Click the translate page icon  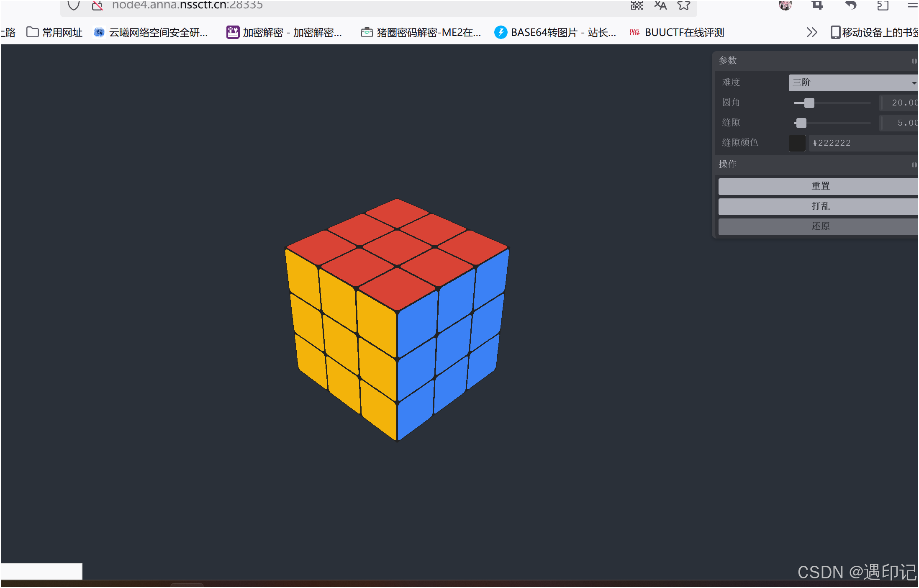click(x=660, y=5)
